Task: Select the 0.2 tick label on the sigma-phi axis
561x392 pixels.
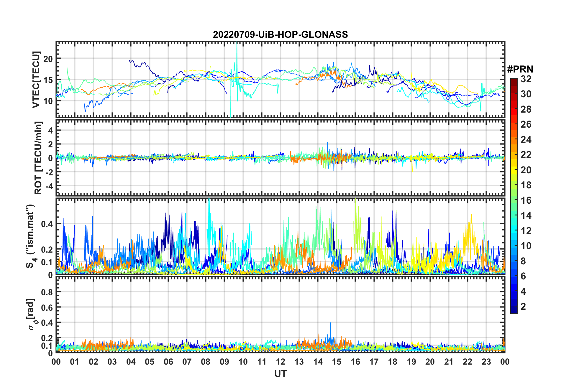Action: pyautogui.click(x=47, y=338)
